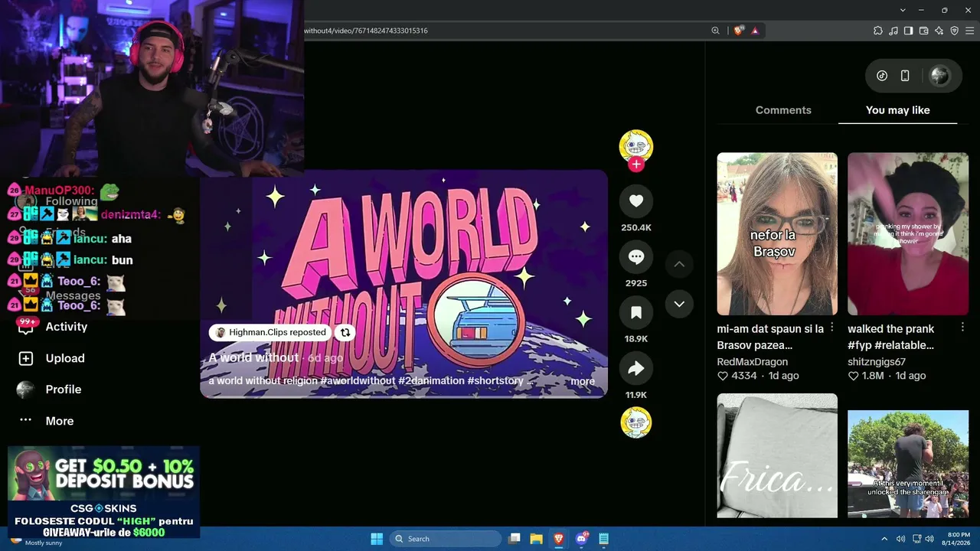This screenshot has width=980, height=551.
Task: Open the #aworldwithout hashtag link
Action: [358, 381]
